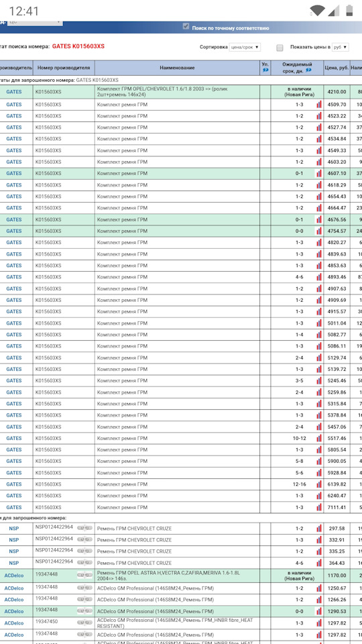Viewport: 362px width, 644px height.
Task: Click 'Ремень ГРМ OPEL ASTRA H,VECTRA C' description
Action: [168, 576]
